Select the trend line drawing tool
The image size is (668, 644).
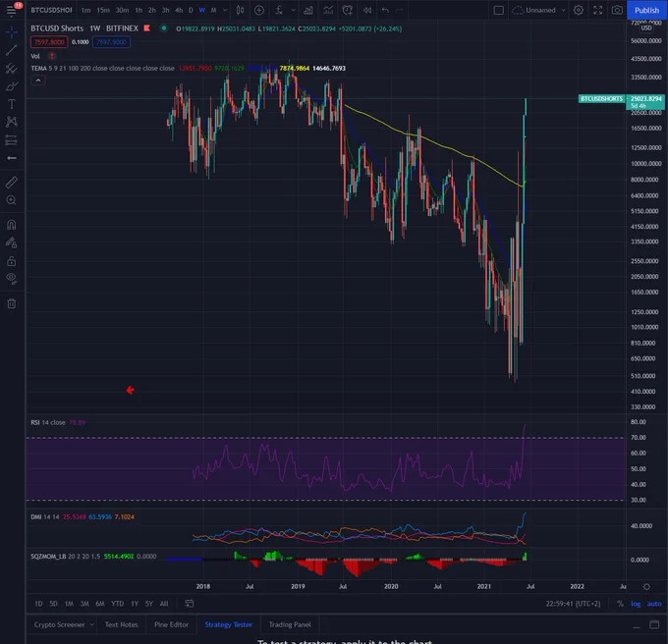coord(12,50)
